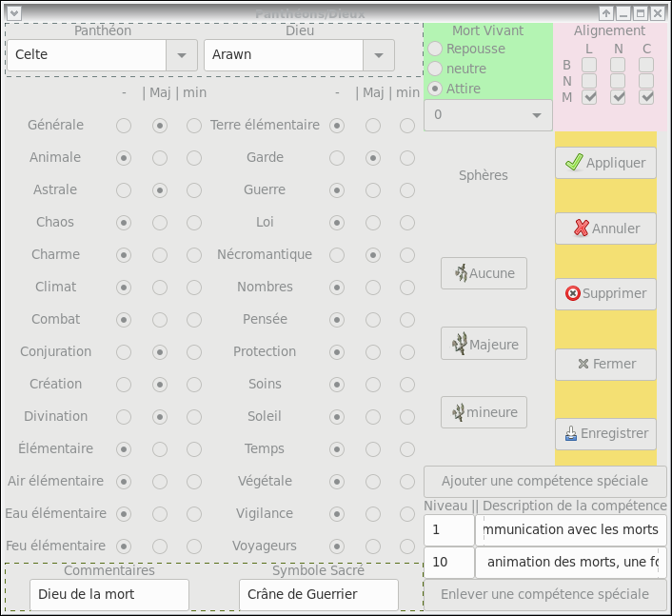
Task: Click the grey X Fermer icon
Action: tap(584, 364)
